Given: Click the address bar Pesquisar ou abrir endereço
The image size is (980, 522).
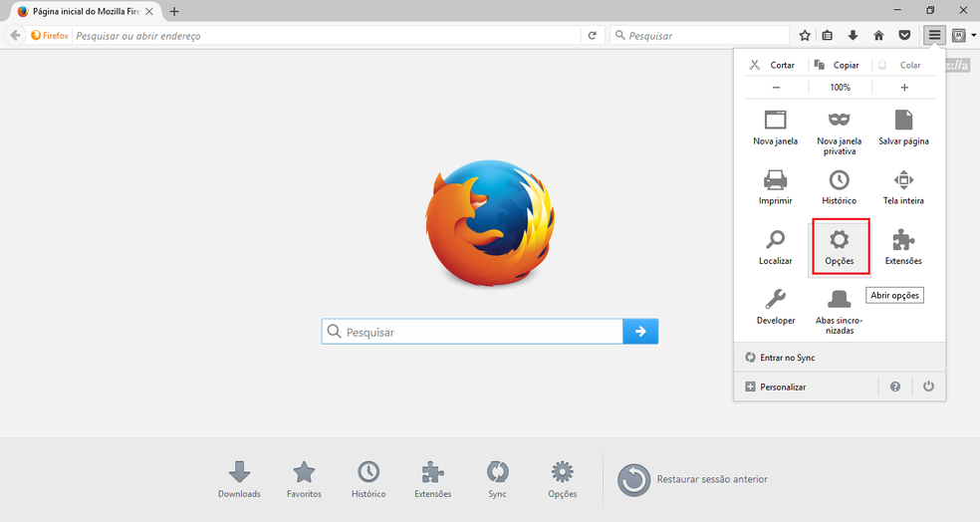Looking at the screenshot, I should (328, 36).
